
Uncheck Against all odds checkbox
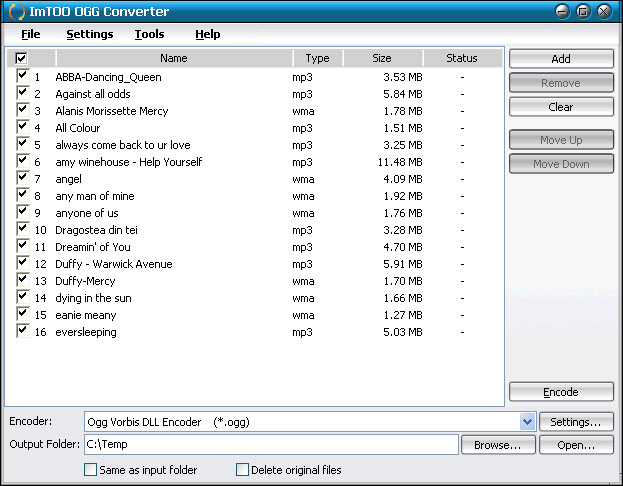pyautogui.click(x=23, y=93)
